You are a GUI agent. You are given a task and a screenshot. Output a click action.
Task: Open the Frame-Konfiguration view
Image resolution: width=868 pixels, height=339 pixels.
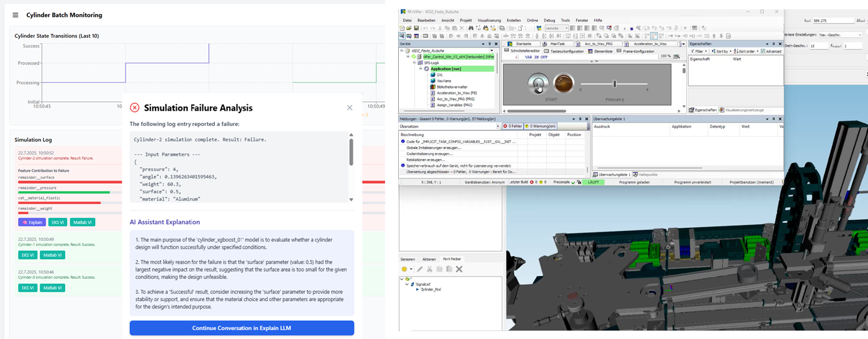tap(635, 51)
